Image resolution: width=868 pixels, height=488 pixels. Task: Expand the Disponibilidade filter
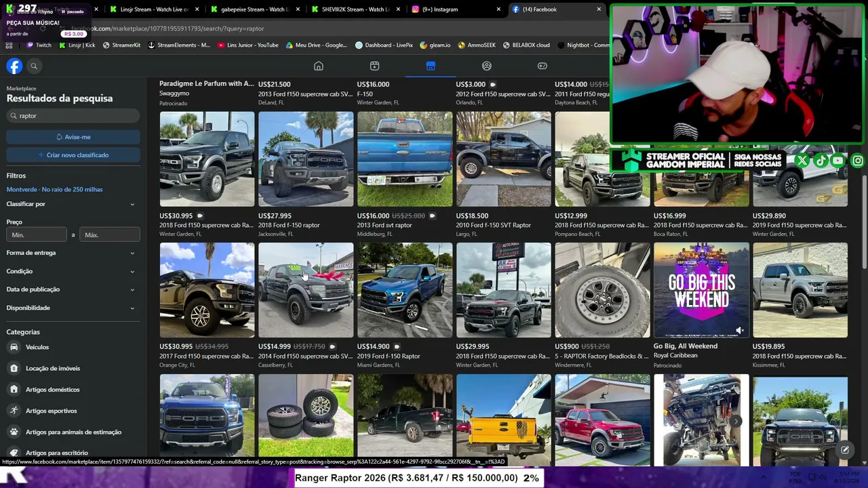click(71, 308)
